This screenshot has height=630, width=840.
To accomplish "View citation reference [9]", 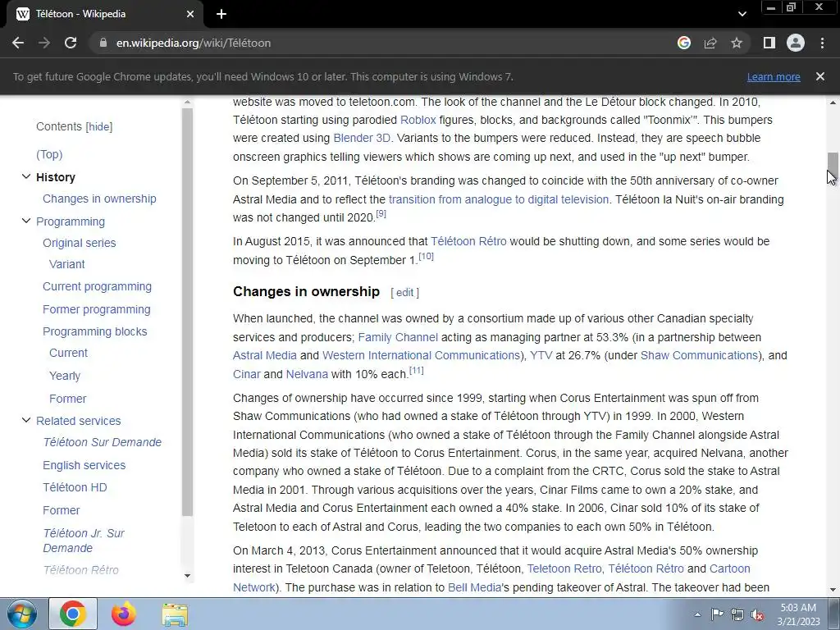I will (x=381, y=214).
